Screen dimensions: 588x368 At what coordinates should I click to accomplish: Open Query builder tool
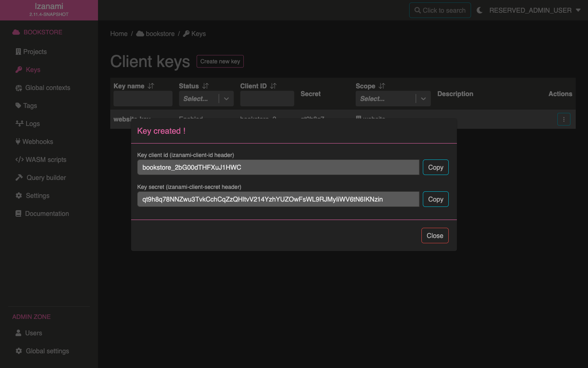point(46,177)
